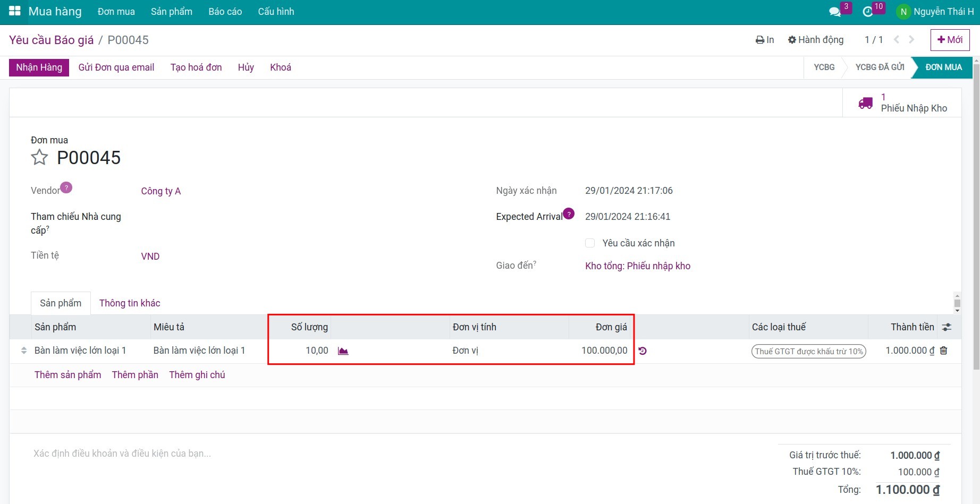Image resolution: width=980 pixels, height=504 pixels.
Task: Delete the order line with trash icon
Action: 944,351
